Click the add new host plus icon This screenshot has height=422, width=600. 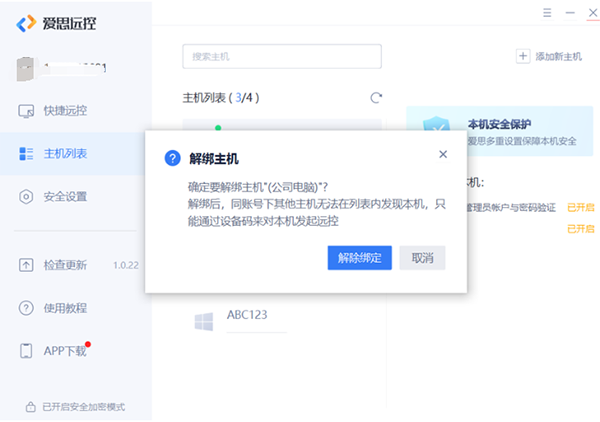pyautogui.click(x=523, y=57)
